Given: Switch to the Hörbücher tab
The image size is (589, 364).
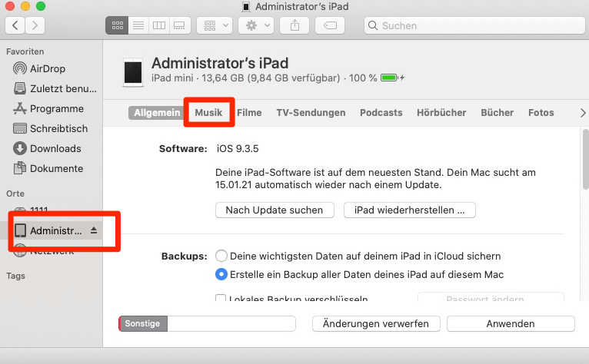Looking at the screenshot, I should click(441, 113).
